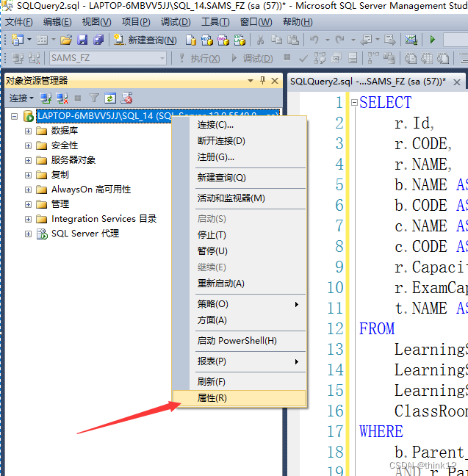This screenshot has width=468, height=476.
Task: Collapse the LAPTOP-6MBVV5JJ\SQL_14 server node
Action: click(14, 116)
